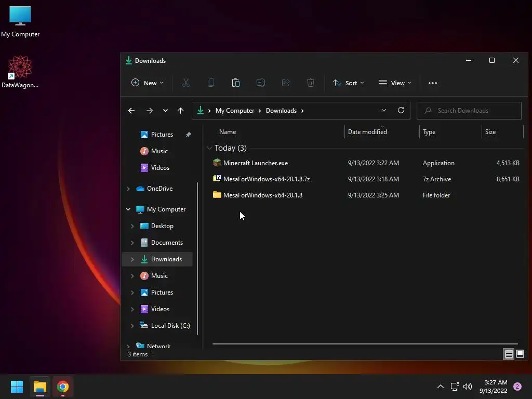The height and width of the screenshot is (399, 532).
Task: Click the MesaForWindows folder icon
Action: (217, 195)
